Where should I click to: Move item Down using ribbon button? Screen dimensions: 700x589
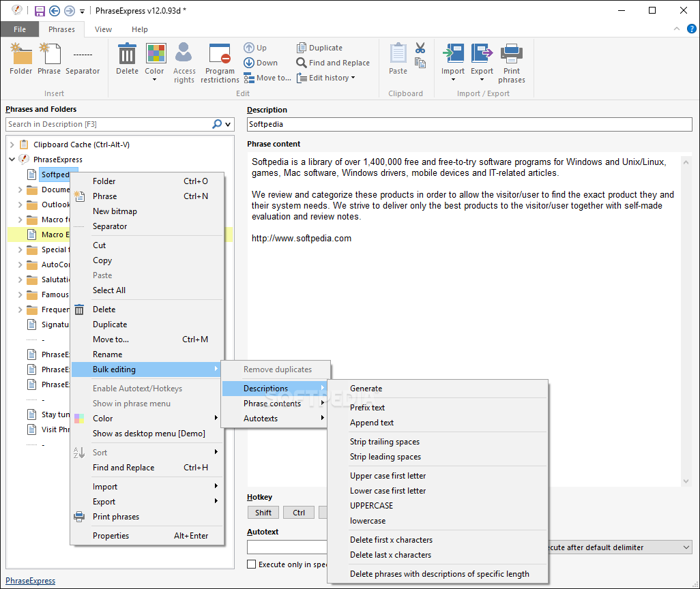coord(261,63)
